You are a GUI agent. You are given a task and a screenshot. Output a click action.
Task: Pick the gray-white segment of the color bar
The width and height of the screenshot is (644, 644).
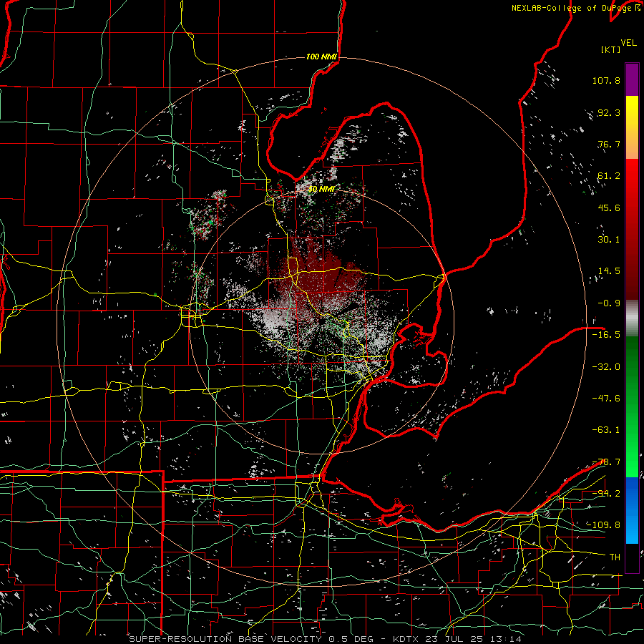coord(632,317)
